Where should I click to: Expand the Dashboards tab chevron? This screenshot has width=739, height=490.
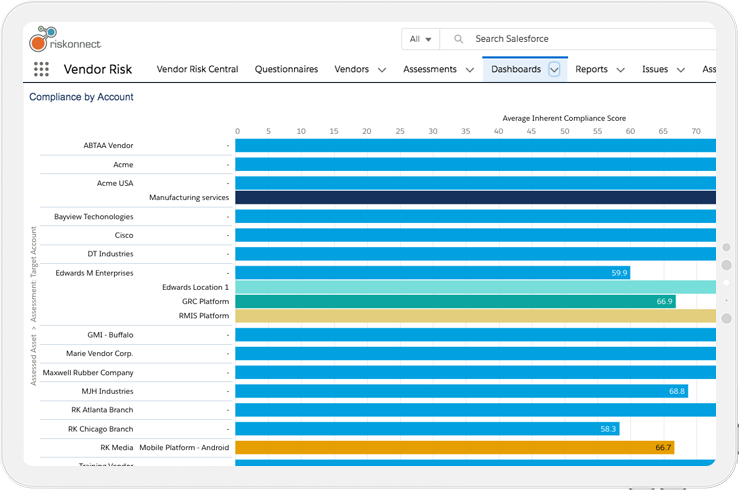click(554, 70)
